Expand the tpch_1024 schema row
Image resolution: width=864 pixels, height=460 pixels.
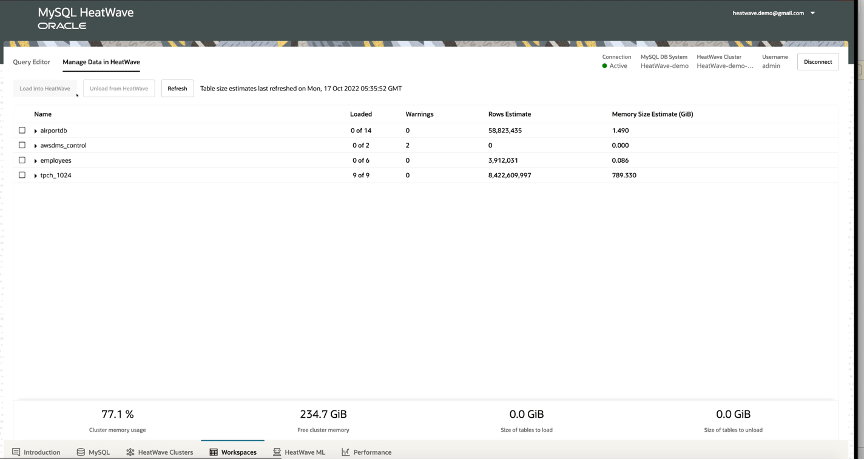tap(36, 176)
